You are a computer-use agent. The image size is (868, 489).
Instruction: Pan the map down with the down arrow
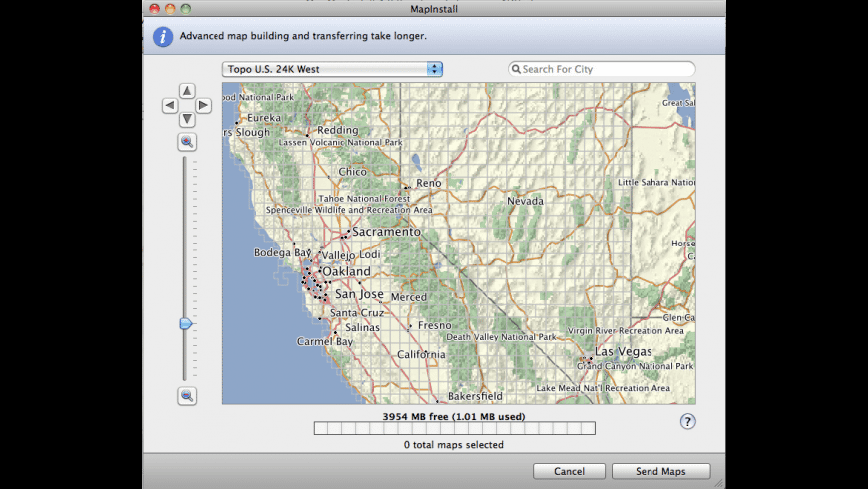pos(187,119)
